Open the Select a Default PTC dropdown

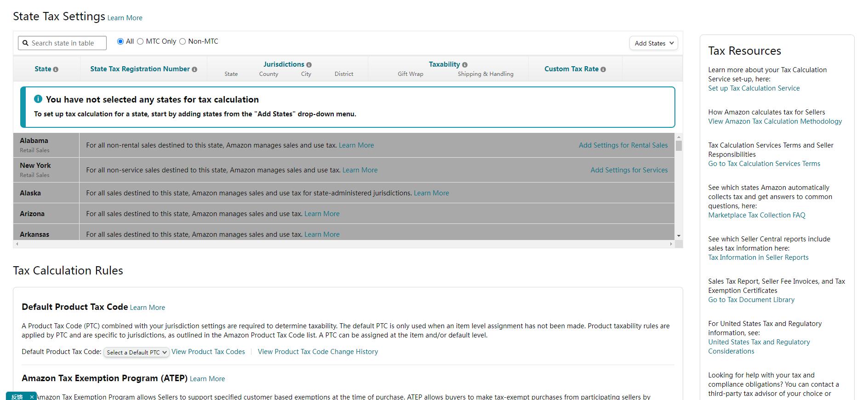(x=137, y=352)
